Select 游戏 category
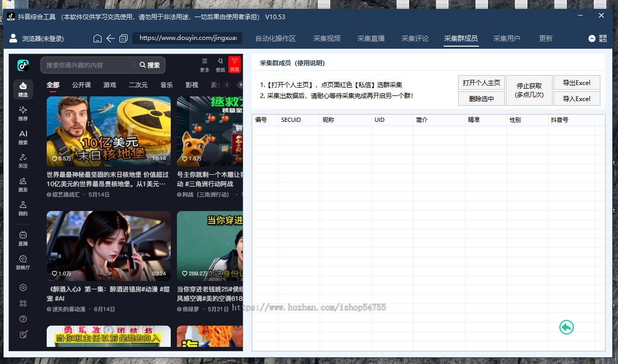Image resolution: width=618 pixels, height=364 pixels. coord(110,85)
